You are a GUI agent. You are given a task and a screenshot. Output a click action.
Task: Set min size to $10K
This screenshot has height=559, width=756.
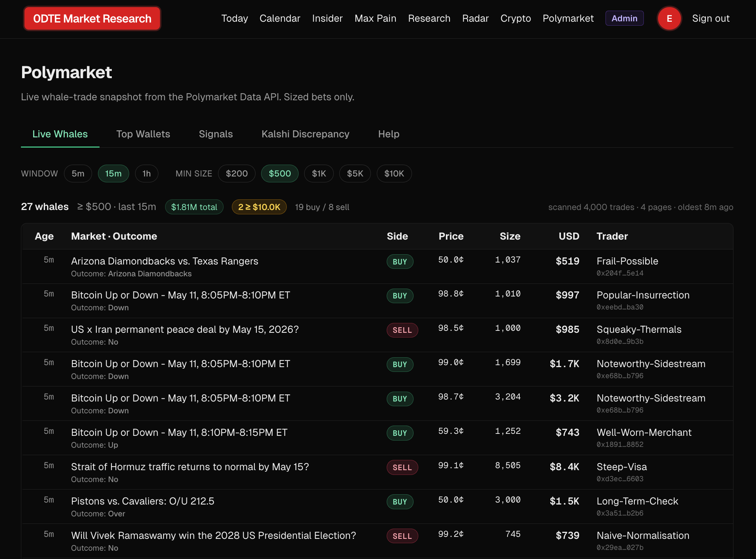click(394, 174)
